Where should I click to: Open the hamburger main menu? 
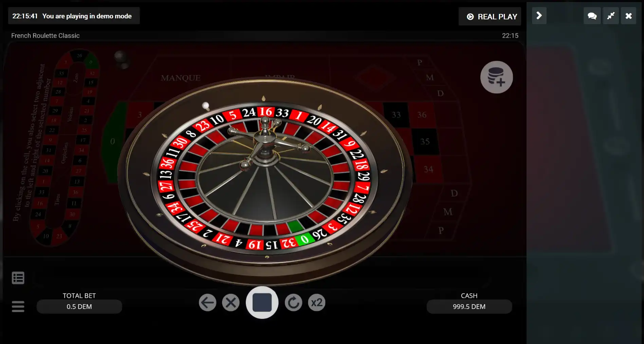18,306
